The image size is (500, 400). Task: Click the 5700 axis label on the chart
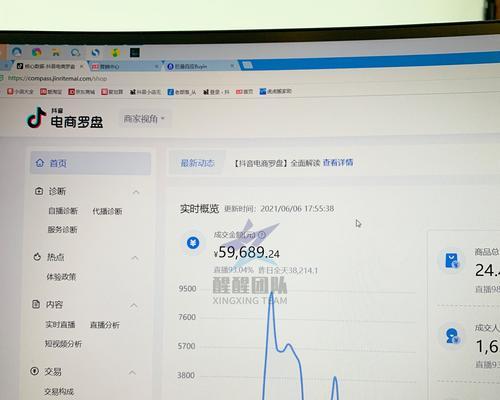point(186,346)
